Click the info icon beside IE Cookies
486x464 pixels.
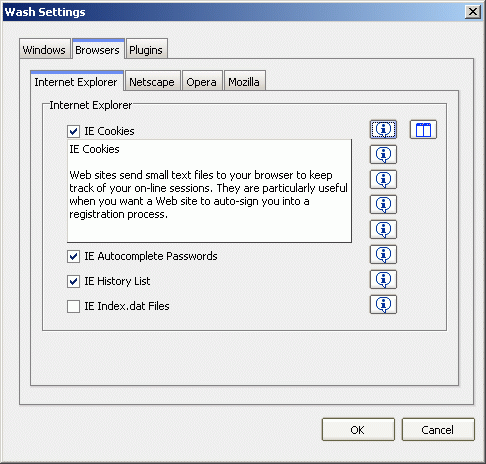383,129
